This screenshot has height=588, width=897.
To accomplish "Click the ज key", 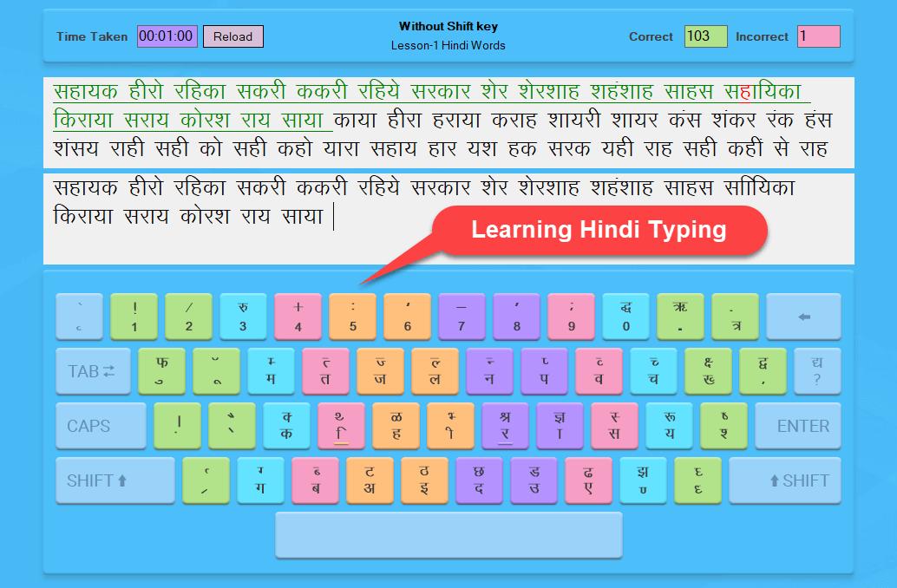I will pos(380,371).
